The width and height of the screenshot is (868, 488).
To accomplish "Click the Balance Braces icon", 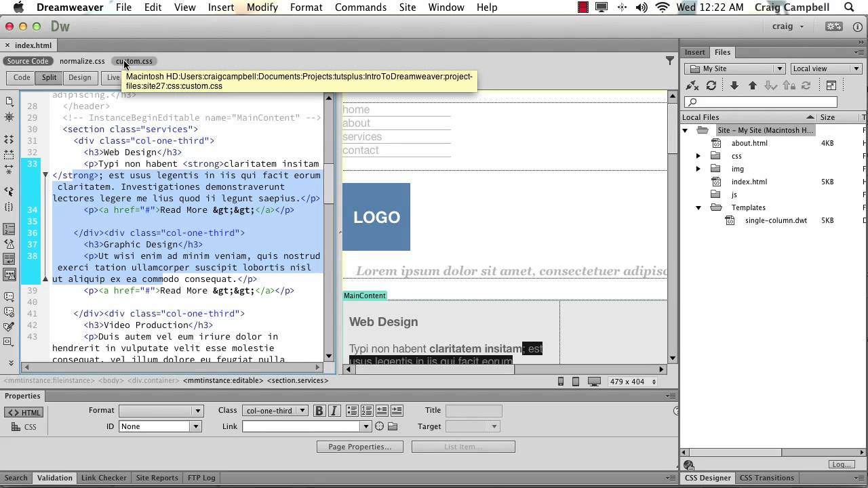I will (9, 207).
